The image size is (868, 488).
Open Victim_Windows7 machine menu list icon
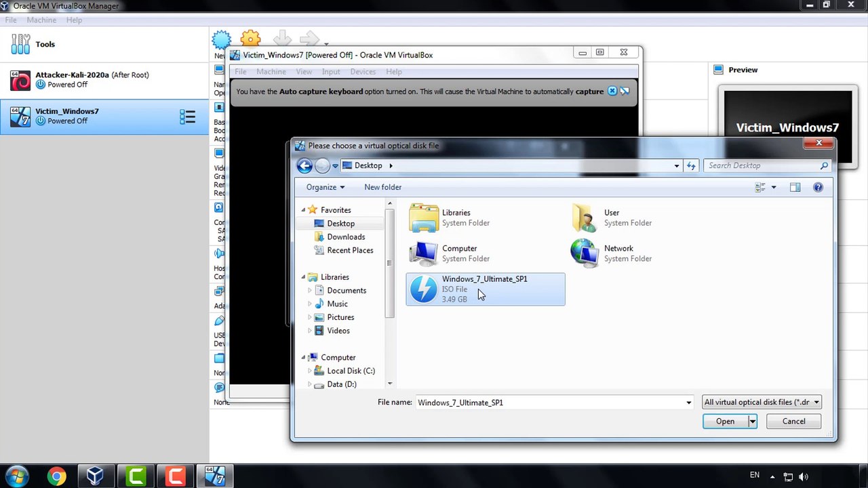coord(187,117)
